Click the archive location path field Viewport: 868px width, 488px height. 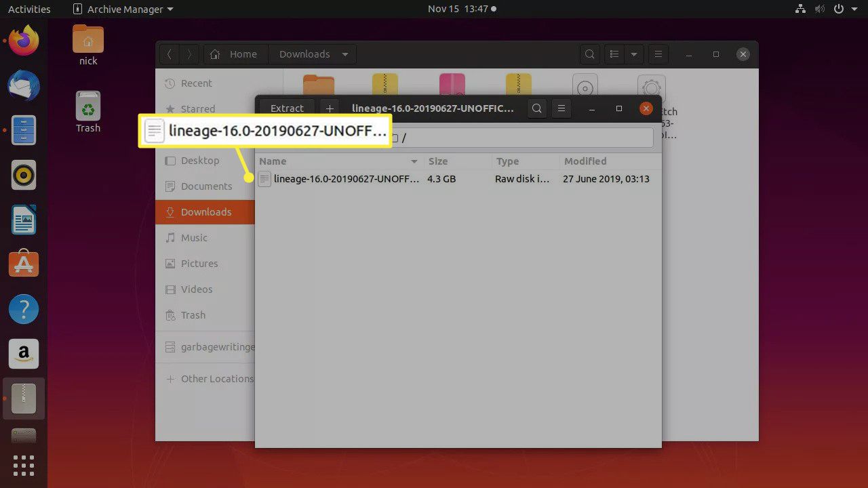522,138
